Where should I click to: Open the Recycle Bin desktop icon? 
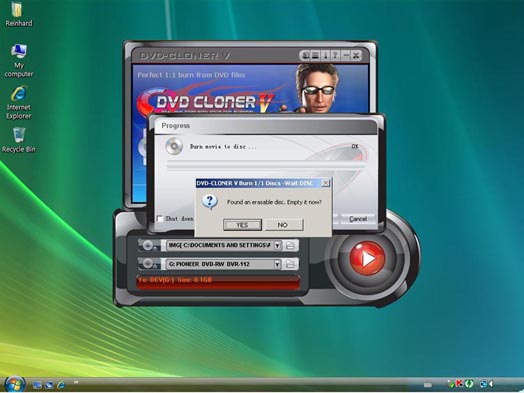(x=19, y=140)
